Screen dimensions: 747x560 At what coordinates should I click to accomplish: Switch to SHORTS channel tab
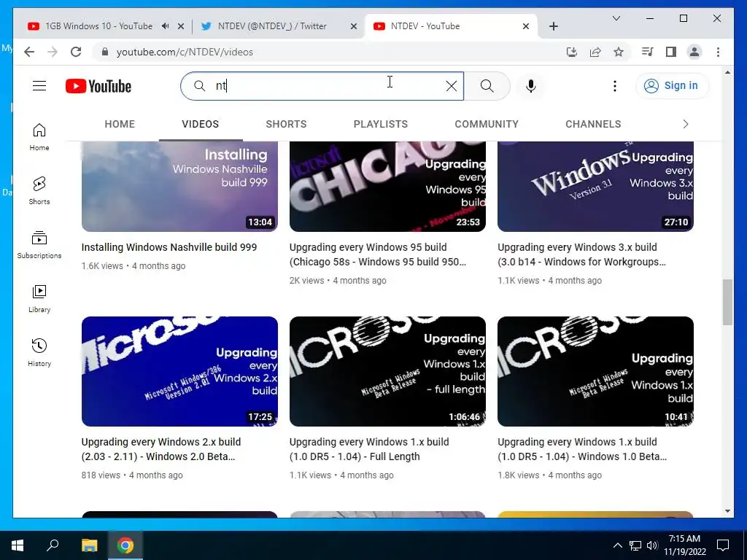286,124
